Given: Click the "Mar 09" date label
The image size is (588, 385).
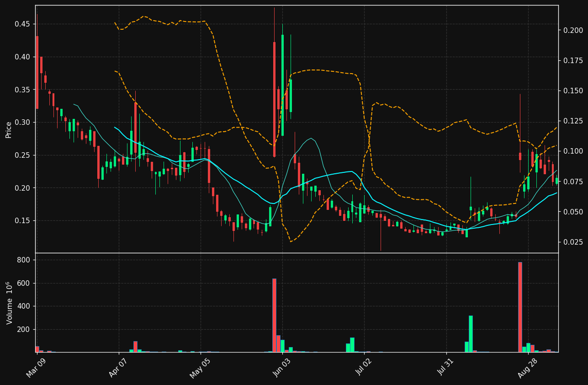Looking at the screenshot, I should [37, 368].
